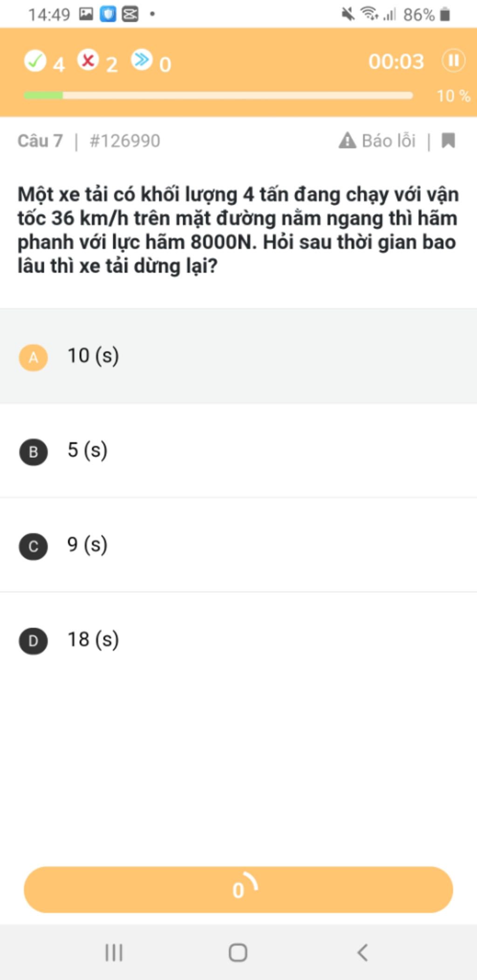The height and width of the screenshot is (980, 477).
Task: Click the Báo lỗi report link
Action: click(x=388, y=141)
